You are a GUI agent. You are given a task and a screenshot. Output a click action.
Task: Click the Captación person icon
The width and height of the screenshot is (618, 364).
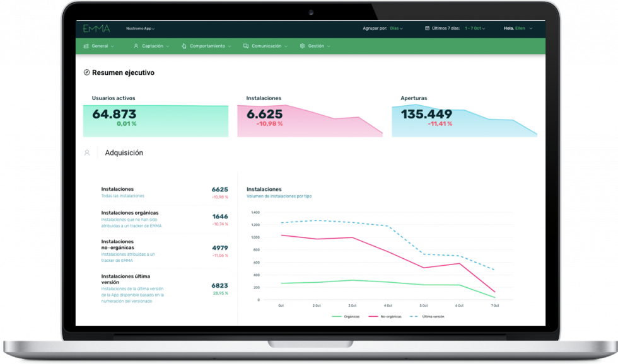pos(136,45)
